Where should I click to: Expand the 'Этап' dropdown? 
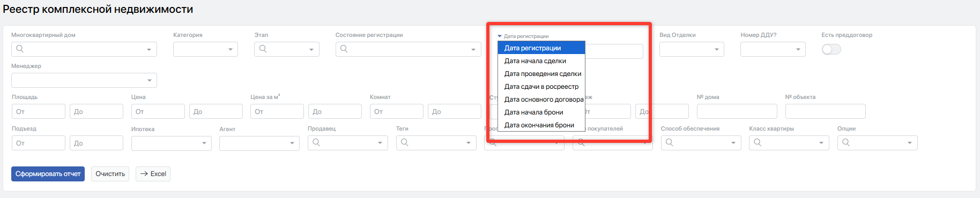click(287, 49)
